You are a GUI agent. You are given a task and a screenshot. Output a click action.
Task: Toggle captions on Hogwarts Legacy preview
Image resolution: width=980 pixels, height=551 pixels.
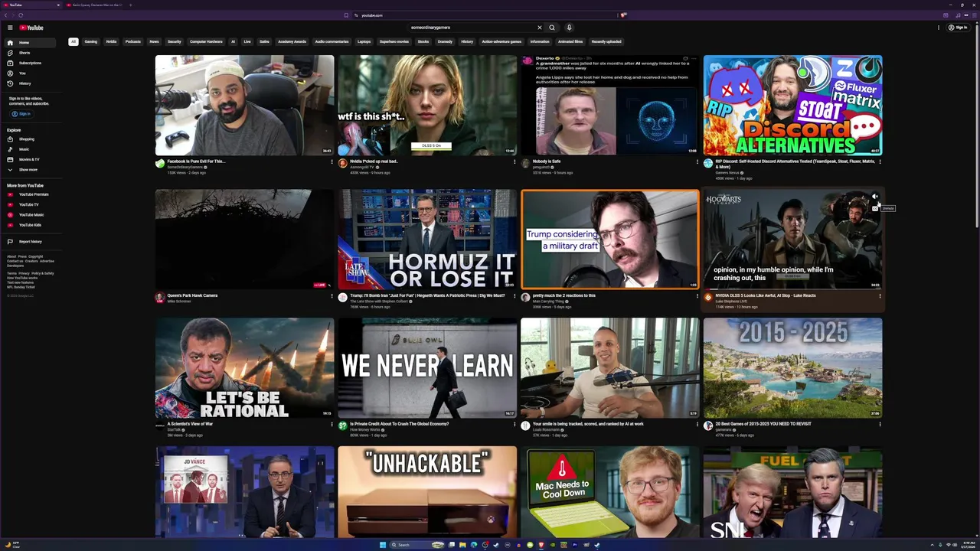[x=875, y=207]
